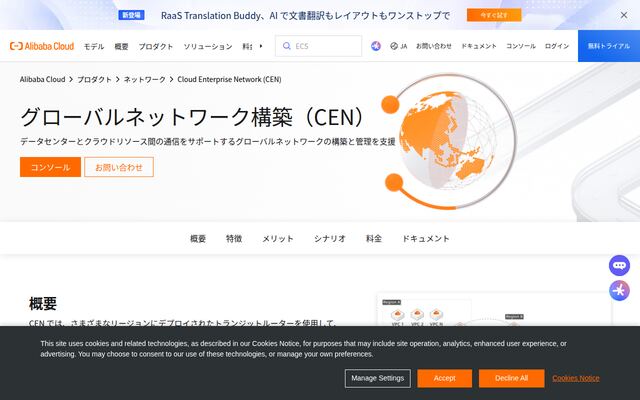The width and height of the screenshot is (640, 400).
Task: Go to ネットワーク breadcrumb
Action: click(144, 80)
